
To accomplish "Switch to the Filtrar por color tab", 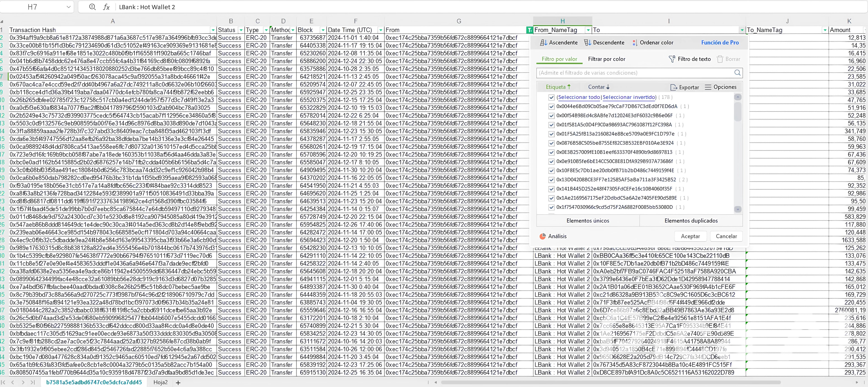I will [606, 59].
